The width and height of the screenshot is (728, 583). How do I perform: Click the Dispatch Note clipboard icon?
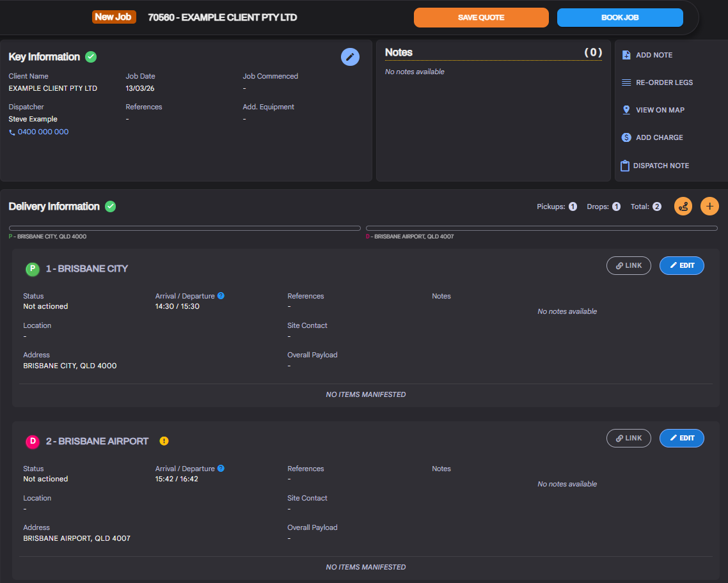tap(625, 166)
